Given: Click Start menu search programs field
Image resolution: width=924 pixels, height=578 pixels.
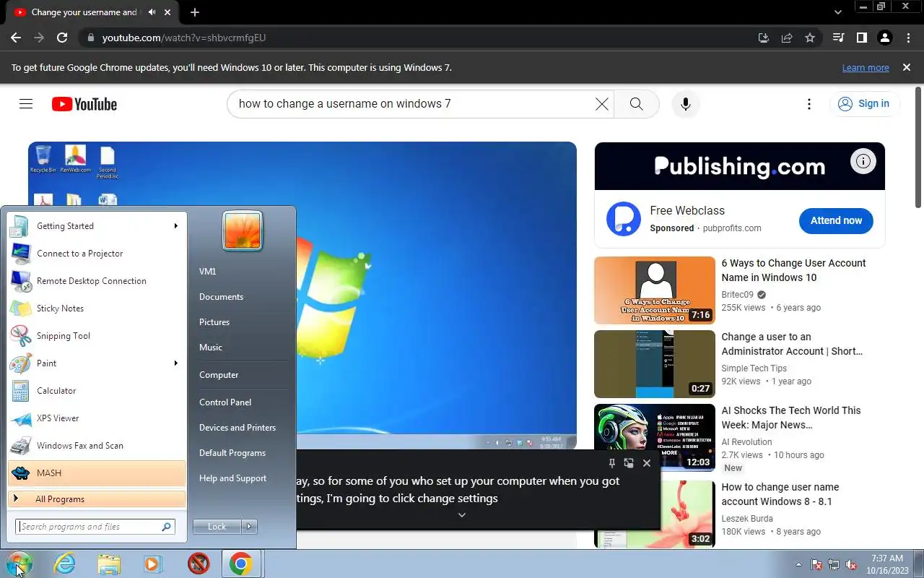Looking at the screenshot, I should click(x=95, y=527).
